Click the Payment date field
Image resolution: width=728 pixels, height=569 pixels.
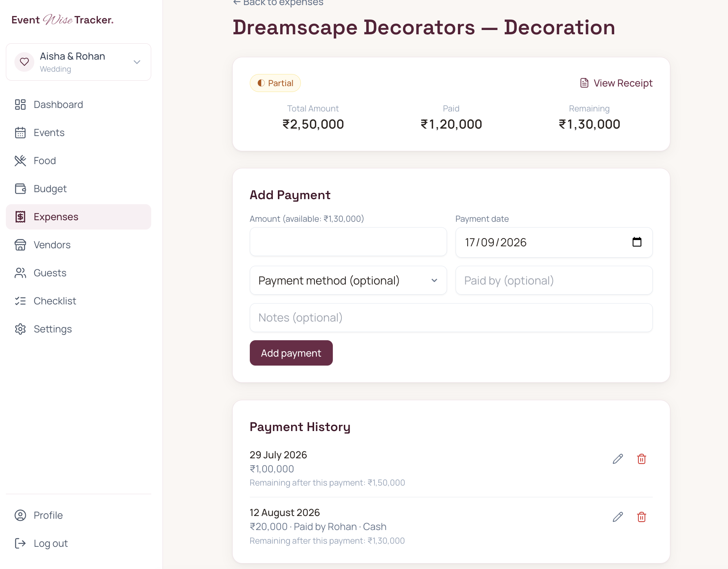(554, 242)
